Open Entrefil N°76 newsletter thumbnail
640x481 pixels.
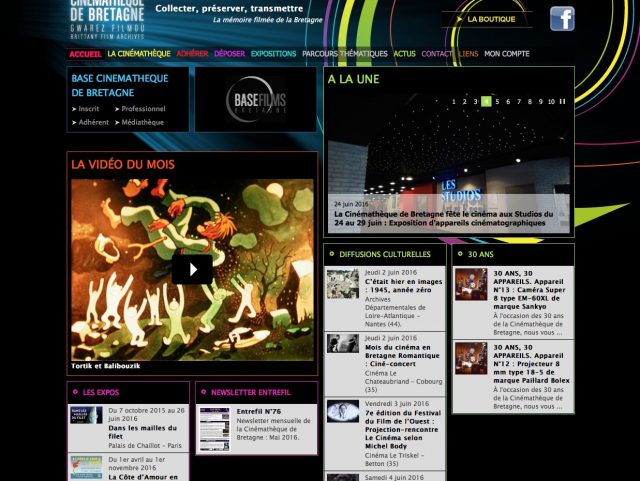pyautogui.click(x=215, y=429)
